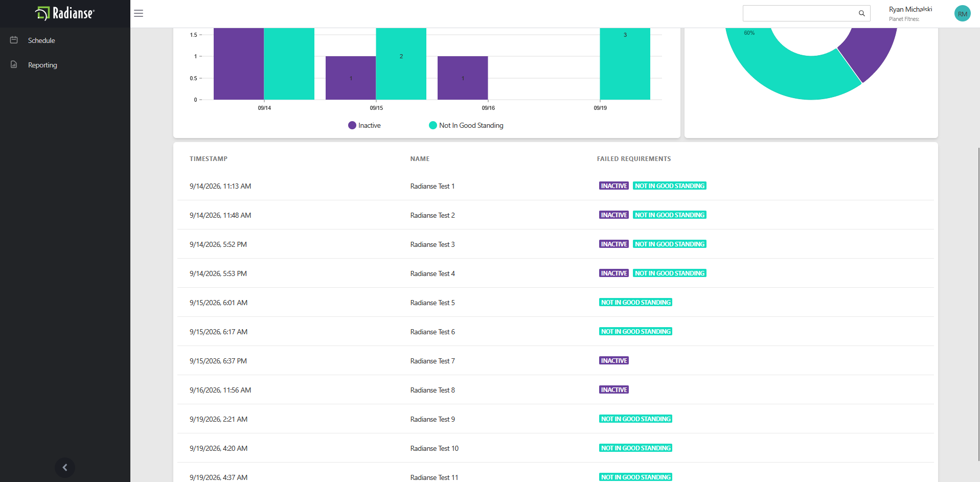Click the FAILED REQUIREMENTS column header

pyautogui.click(x=634, y=159)
